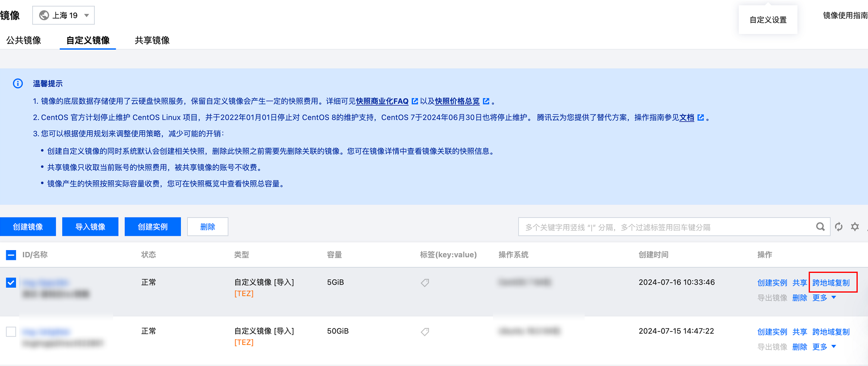Click the 状态 column header

(x=149, y=255)
